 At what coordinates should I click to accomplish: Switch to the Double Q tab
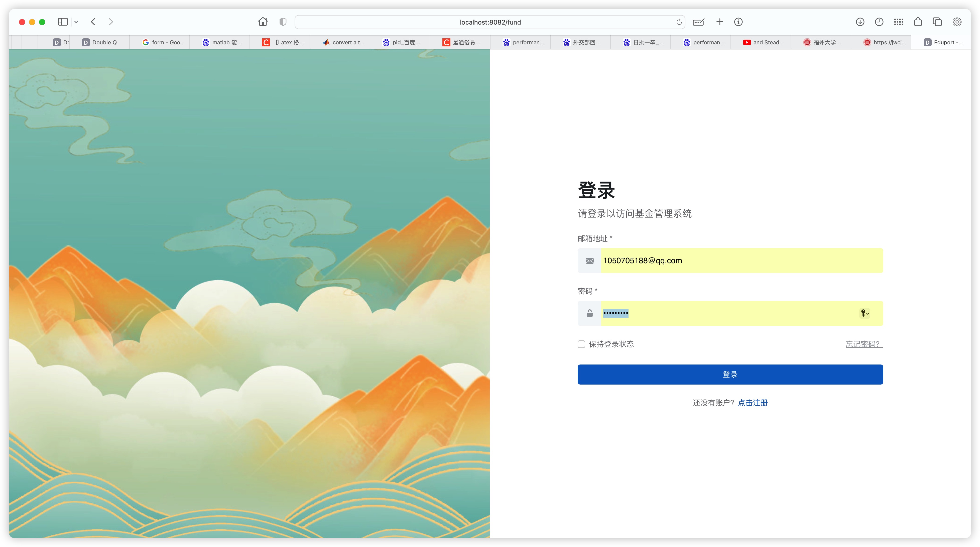pos(100,42)
